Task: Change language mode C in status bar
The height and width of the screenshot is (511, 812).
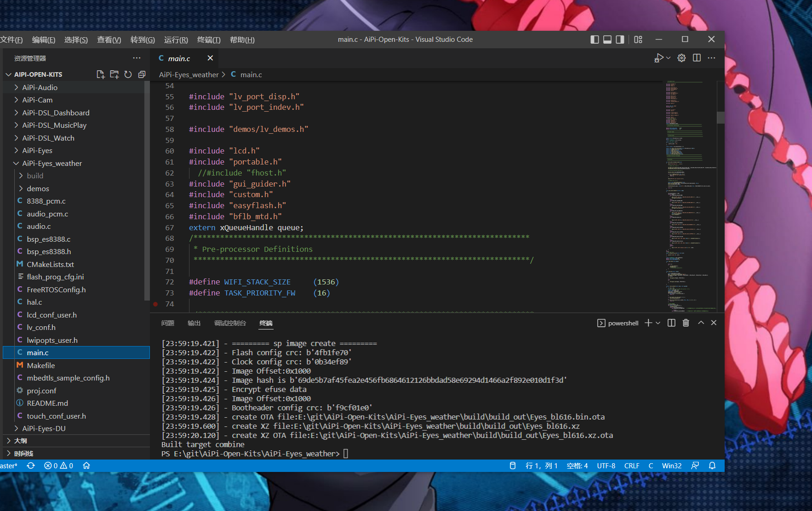Action: pyautogui.click(x=651, y=466)
